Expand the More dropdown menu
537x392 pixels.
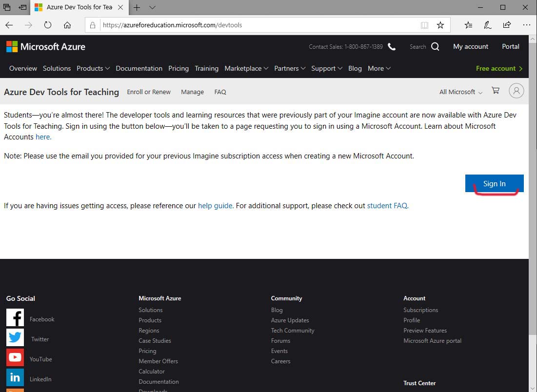pyautogui.click(x=379, y=68)
